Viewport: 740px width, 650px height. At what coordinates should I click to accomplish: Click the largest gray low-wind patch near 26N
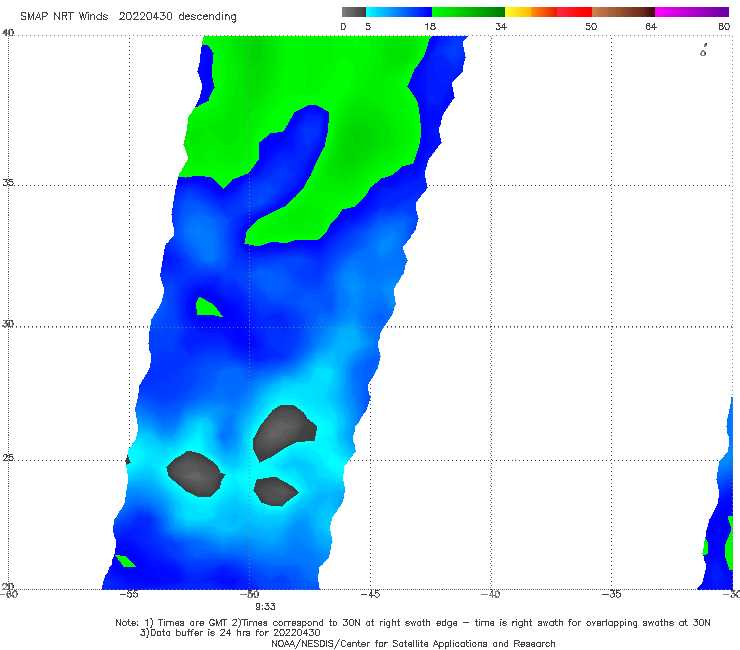tap(284, 431)
